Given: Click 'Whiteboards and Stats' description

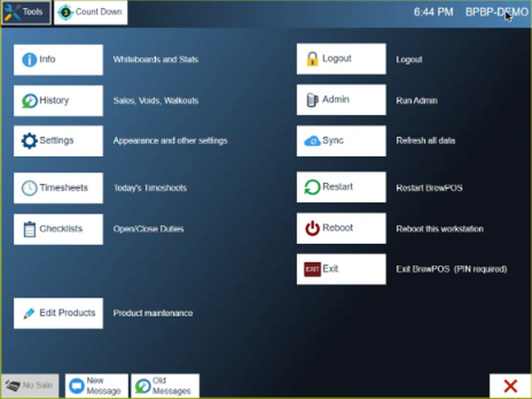Looking at the screenshot, I should tap(156, 60).
